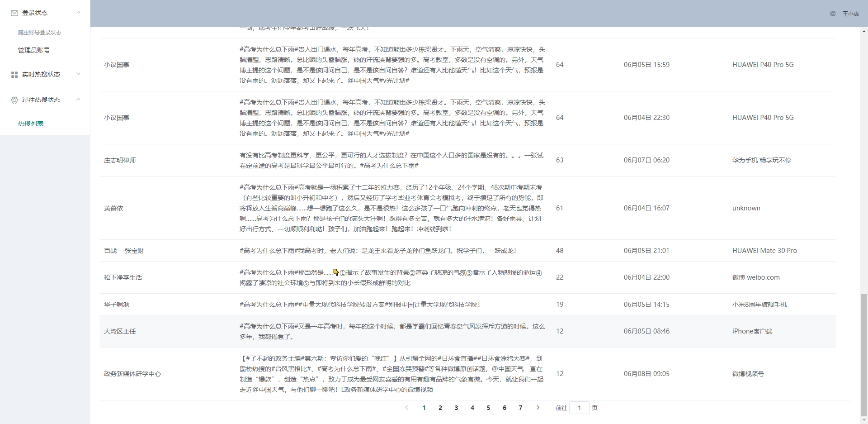Click date 06月05日 21:01
Image resolution: width=868 pixels, height=424 pixels.
pyautogui.click(x=646, y=251)
